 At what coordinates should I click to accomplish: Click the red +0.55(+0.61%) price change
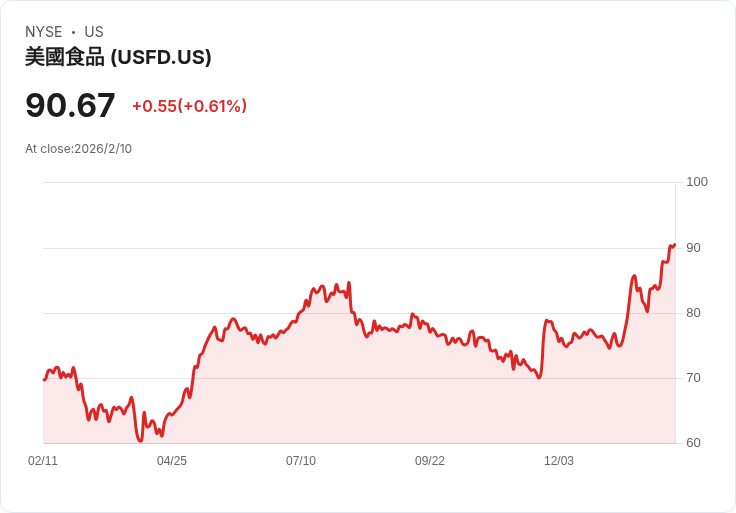[x=189, y=106]
